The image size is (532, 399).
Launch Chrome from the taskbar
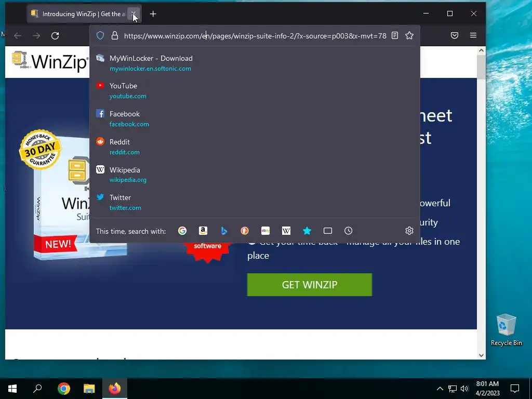click(x=63, y=389)
